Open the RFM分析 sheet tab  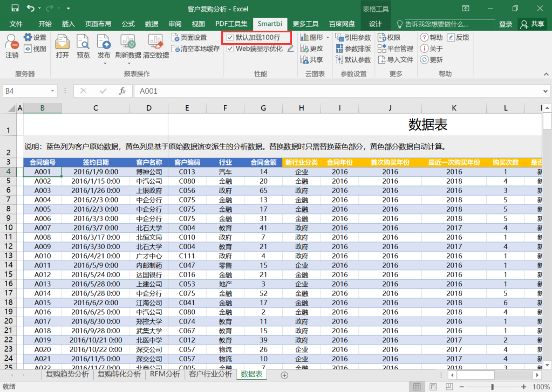pyautogui.click(x=165, y=374)
